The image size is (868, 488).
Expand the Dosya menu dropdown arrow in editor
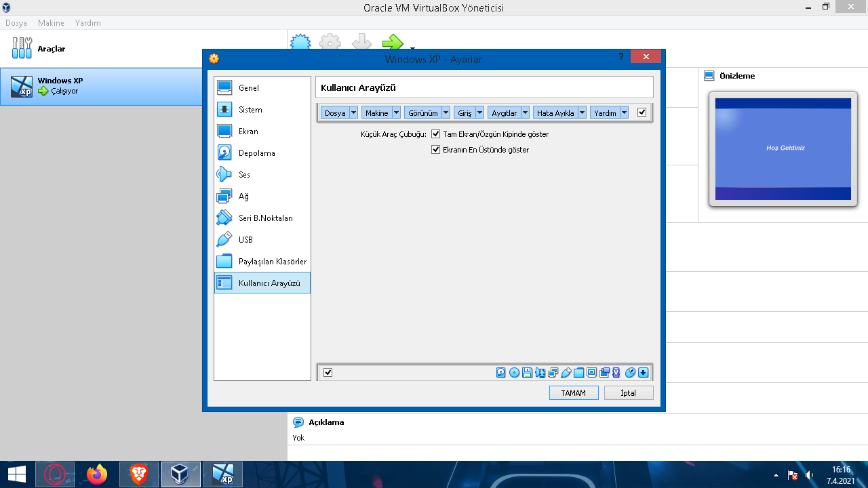coord(353,113)
